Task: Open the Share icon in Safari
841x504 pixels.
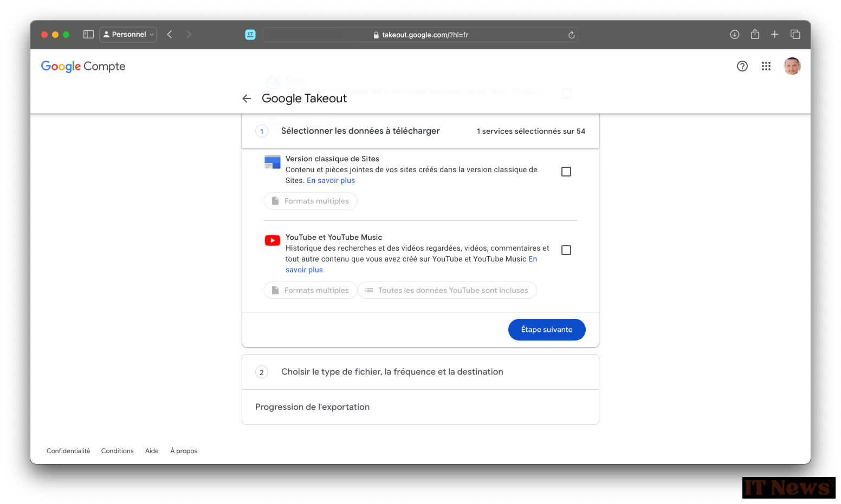Action: (x=755, y=34)
